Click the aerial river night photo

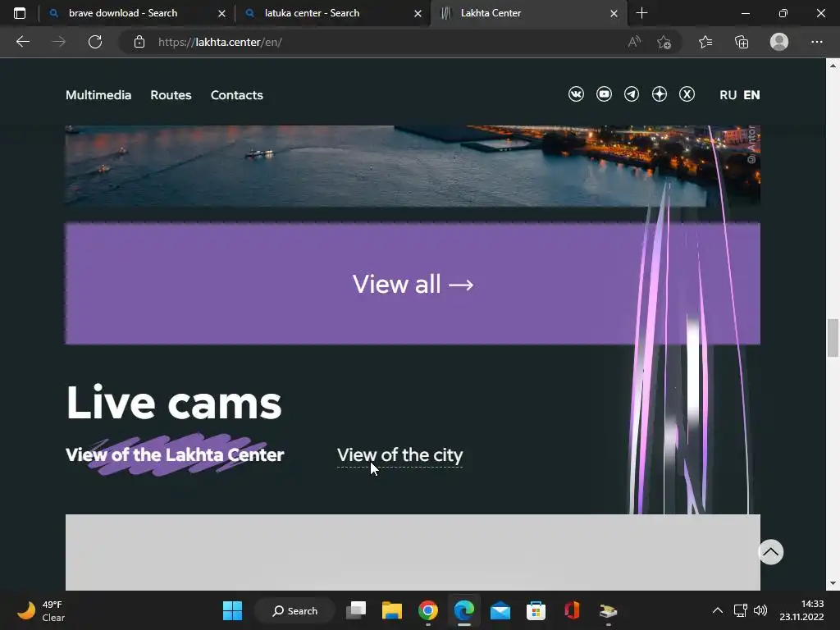tap(413, 166)
